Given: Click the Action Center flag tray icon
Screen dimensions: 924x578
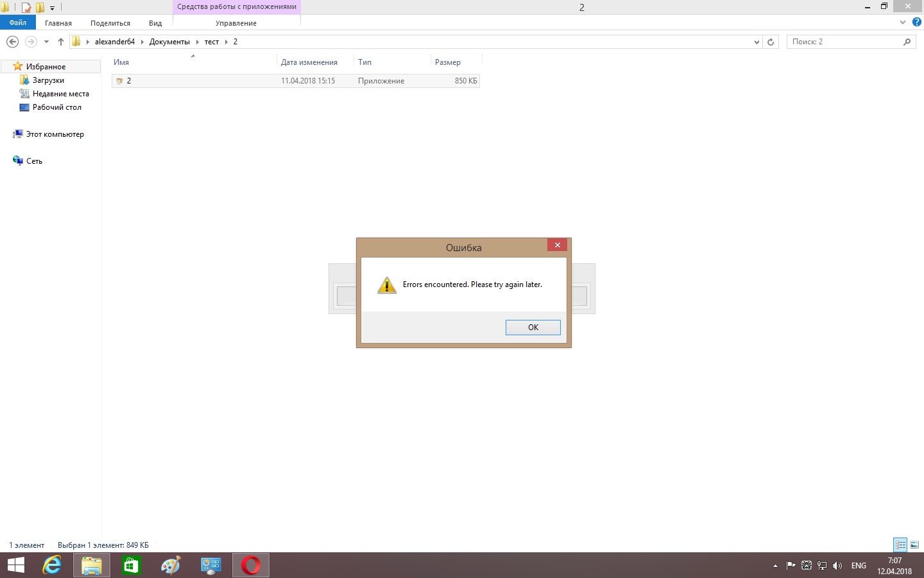Looking at the screenshot, I should pyautogui.click(x=791, y=566).
